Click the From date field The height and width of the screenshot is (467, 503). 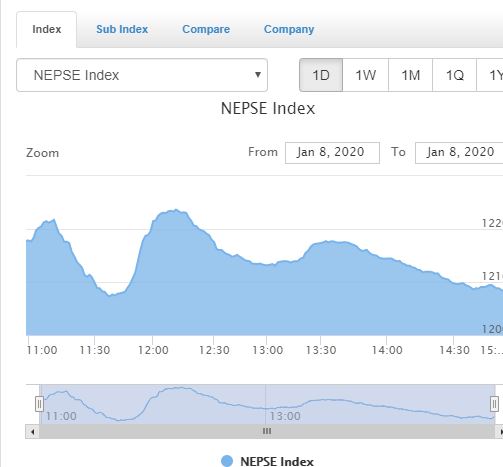point(332,153)
